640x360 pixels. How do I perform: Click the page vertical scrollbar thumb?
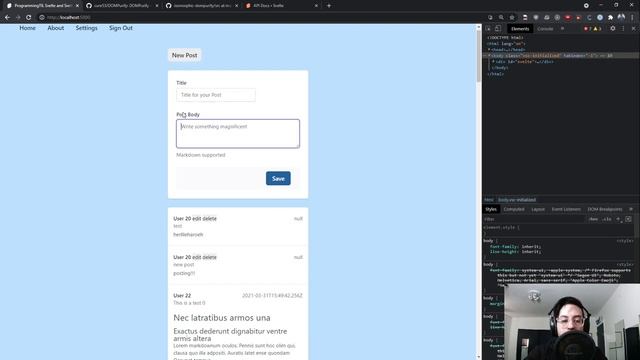pyautogui.click(x=479, y=55)
